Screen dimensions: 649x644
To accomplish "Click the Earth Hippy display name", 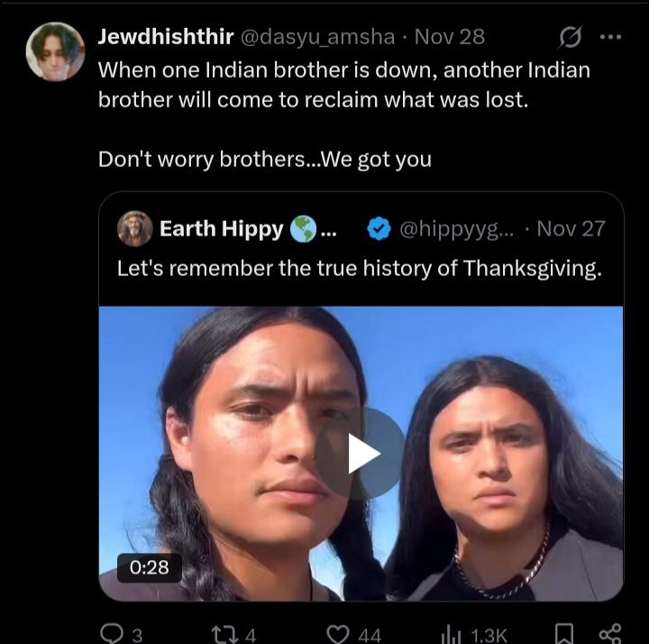I will click(221, 229).
